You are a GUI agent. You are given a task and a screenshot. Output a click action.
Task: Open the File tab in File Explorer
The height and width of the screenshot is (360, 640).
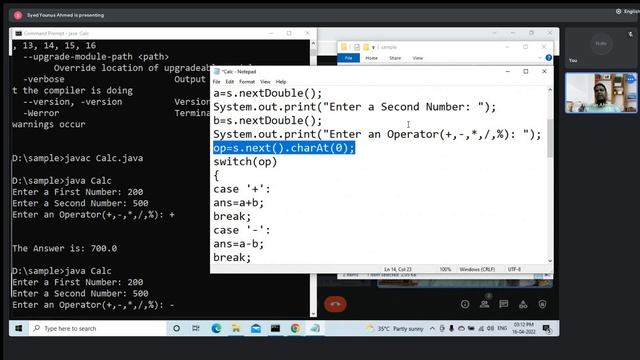tap(349, 58)
